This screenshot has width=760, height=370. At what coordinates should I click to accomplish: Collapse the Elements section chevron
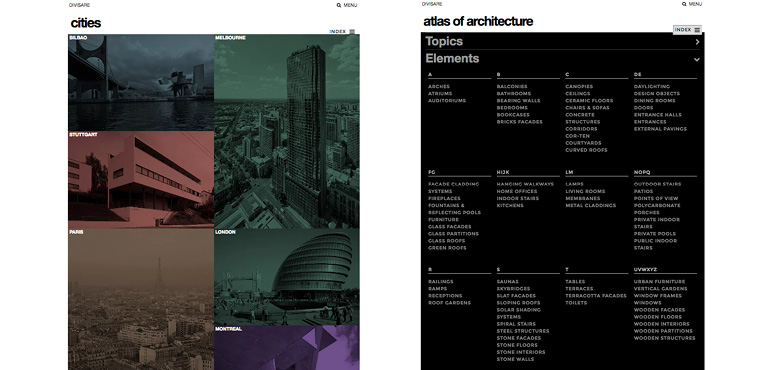click(x=697, y=60)
